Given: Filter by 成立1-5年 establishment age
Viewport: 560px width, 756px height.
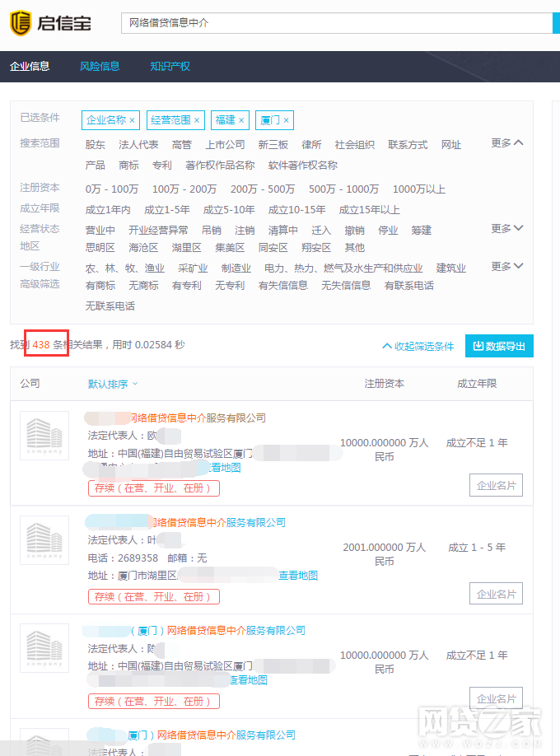Looking at the screenshot, I should pos(167,210).
